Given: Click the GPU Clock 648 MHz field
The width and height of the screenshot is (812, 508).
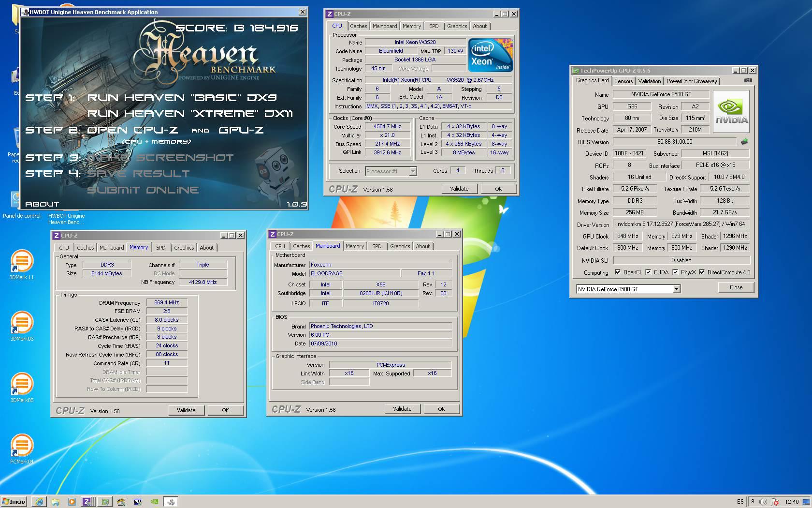Looking at the screenshot, I should point(627,236).
